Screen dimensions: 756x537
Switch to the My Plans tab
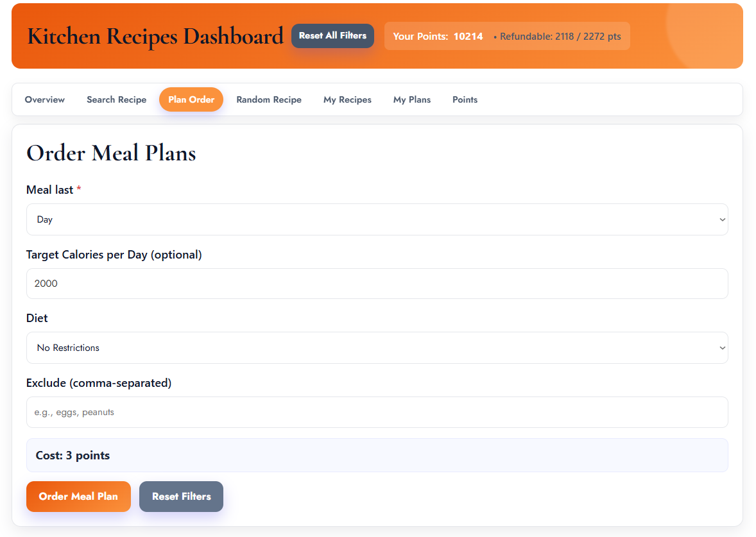412,99
